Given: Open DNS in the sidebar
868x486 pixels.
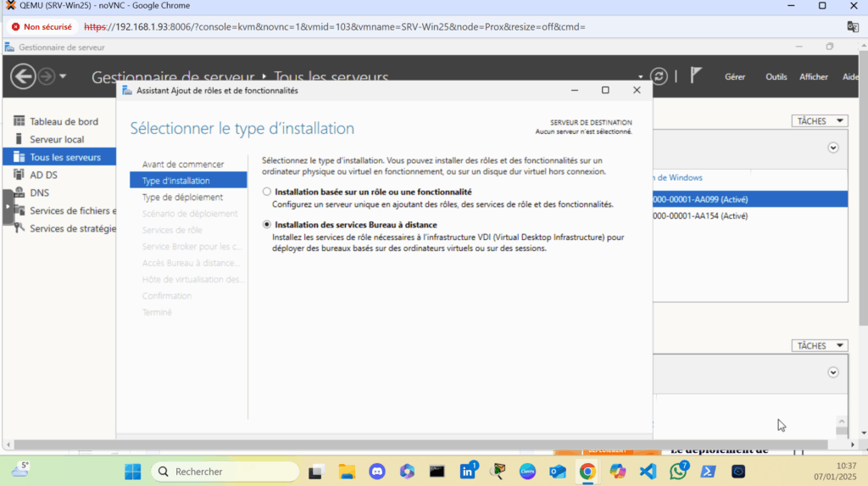Looking at the screenshot, I should [39, 193].
